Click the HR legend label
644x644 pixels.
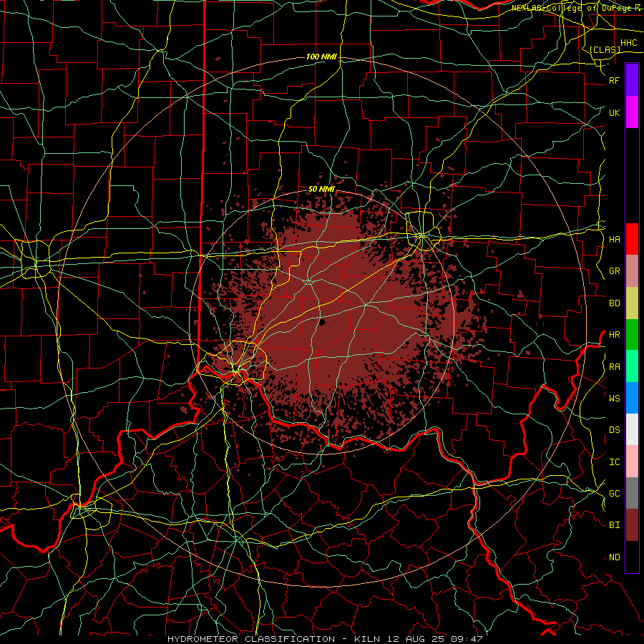[615, 335]
